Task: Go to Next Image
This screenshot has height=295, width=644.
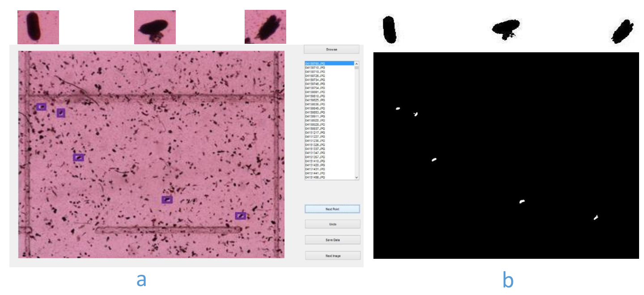Action: [332, 256]
